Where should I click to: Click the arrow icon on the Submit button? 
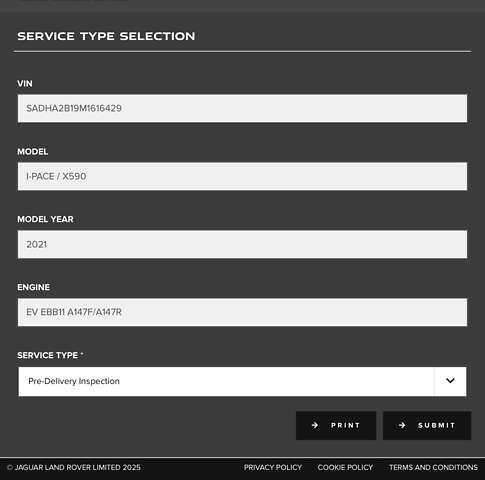[x=402, y=425]
